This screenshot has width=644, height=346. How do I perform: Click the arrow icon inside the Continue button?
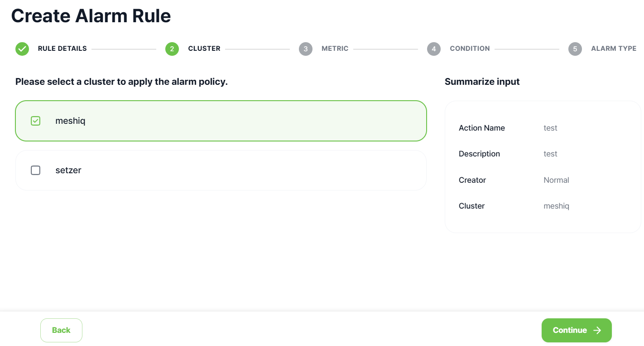click(597, 330)
